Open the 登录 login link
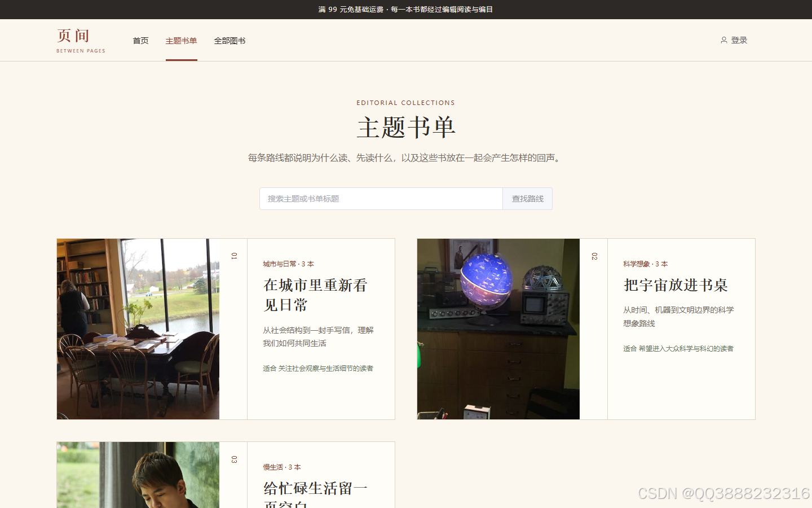812x508 pixels. pos(734,40)
